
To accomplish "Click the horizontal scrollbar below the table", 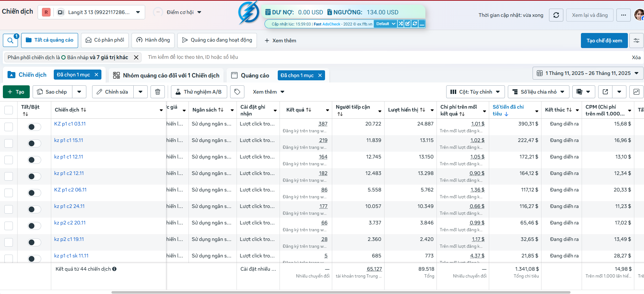I will coord(341,292).
